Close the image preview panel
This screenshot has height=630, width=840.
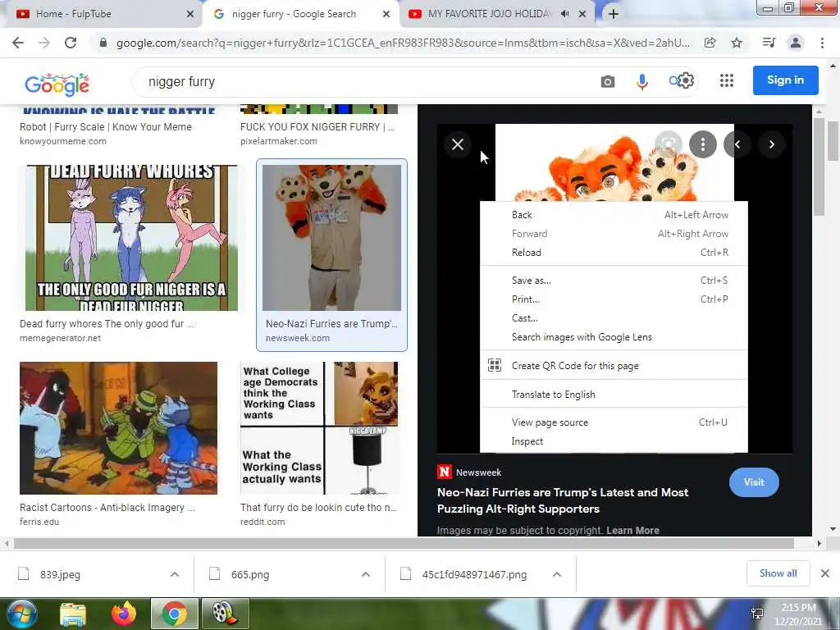coord(458,144)
